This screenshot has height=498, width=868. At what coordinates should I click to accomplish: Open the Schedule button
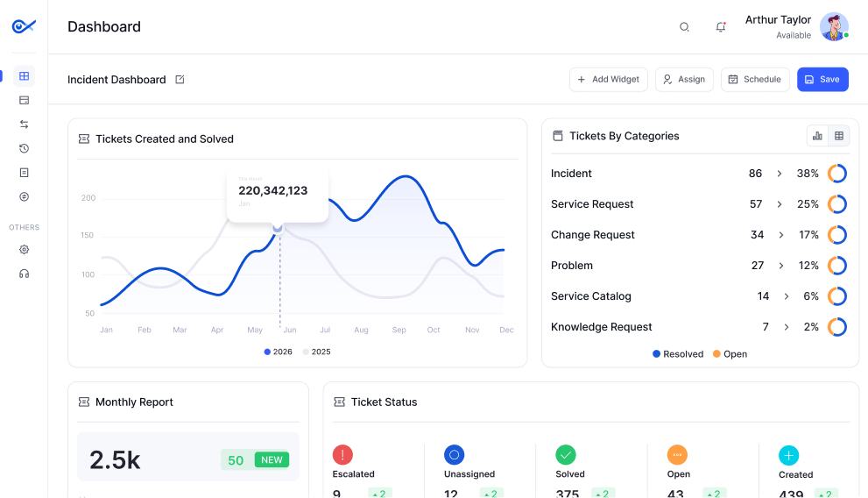755,79
